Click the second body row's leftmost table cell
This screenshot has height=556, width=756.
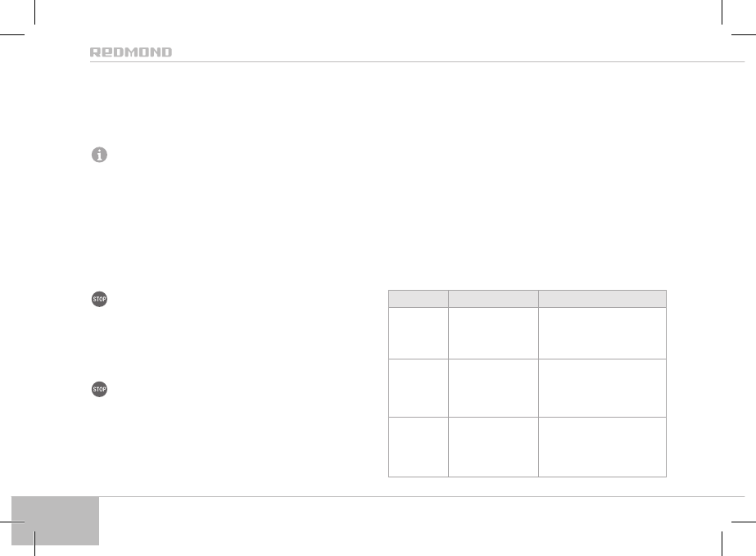point(418,388)
